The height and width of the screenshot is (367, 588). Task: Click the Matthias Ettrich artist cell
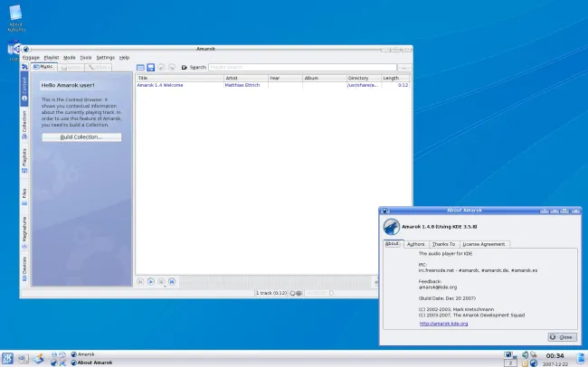(x=242, y=85)
